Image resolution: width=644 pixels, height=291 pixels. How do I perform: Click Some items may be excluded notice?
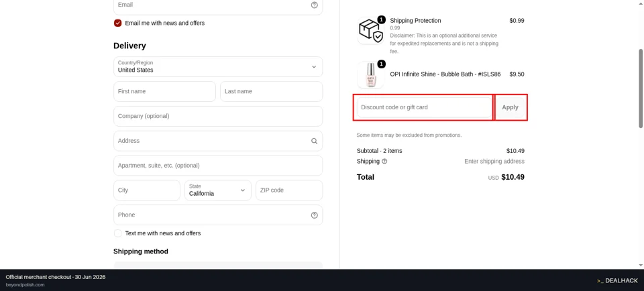click(x=409, y=135)
